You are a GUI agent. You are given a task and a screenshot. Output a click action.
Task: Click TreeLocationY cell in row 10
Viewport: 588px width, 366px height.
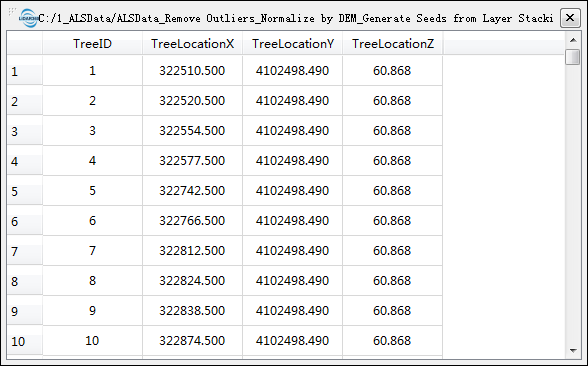click(x=292, y=340)
